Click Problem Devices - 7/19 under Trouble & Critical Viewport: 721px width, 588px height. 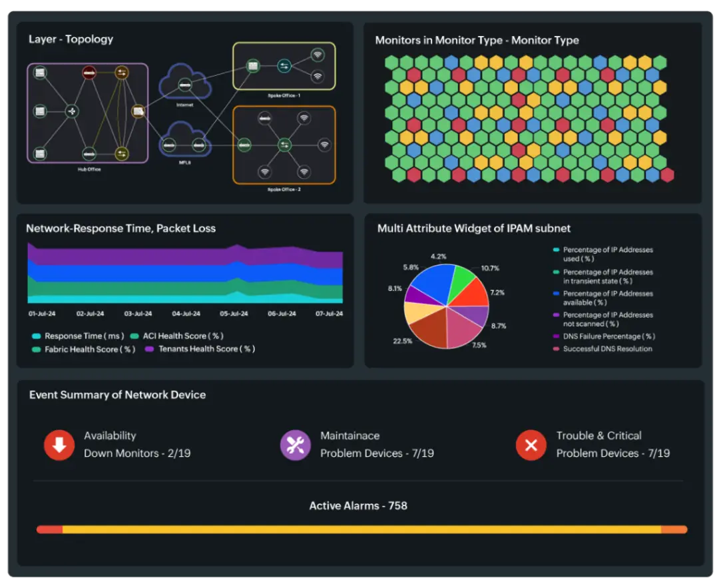pos(613,453)
